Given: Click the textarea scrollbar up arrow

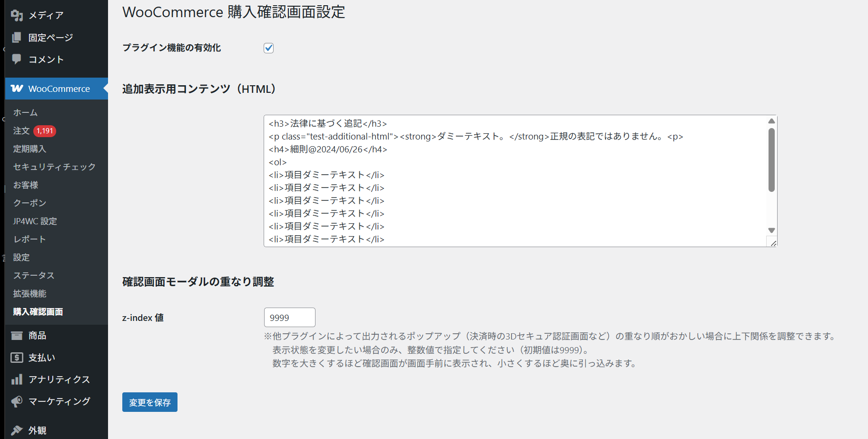Looking at the screenshot, I should 771,121.
